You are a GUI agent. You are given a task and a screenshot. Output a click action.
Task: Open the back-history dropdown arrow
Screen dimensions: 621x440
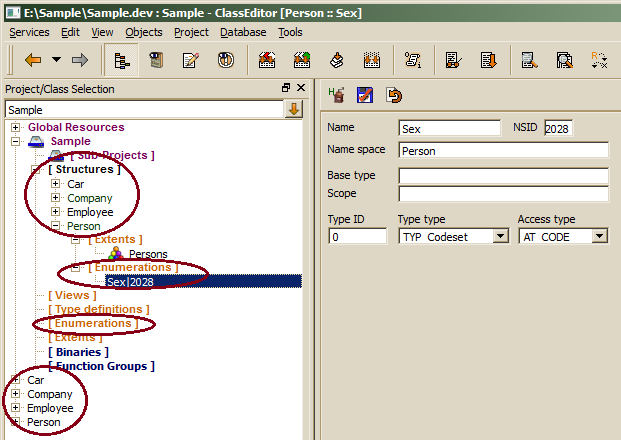click(x=56, y=61)
